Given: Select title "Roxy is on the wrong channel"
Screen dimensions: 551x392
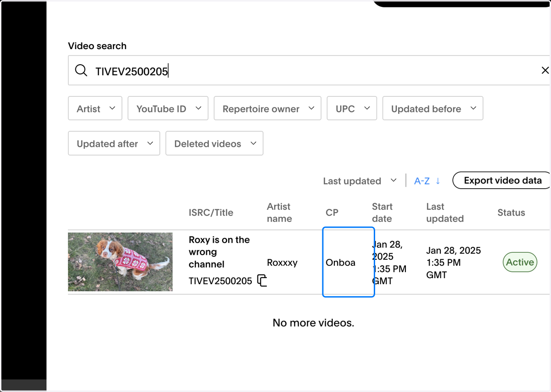Looking at the screenshot, I should [x=219, y=252].
